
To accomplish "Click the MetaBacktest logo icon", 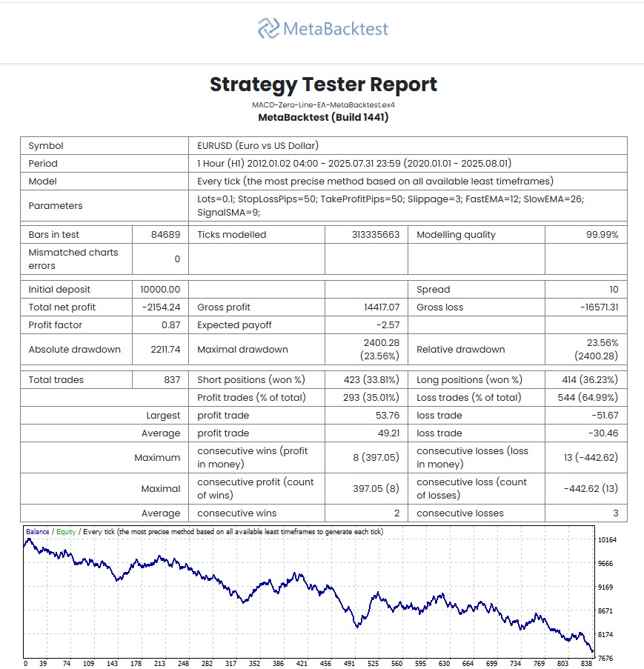I will [x=268, y=29].
